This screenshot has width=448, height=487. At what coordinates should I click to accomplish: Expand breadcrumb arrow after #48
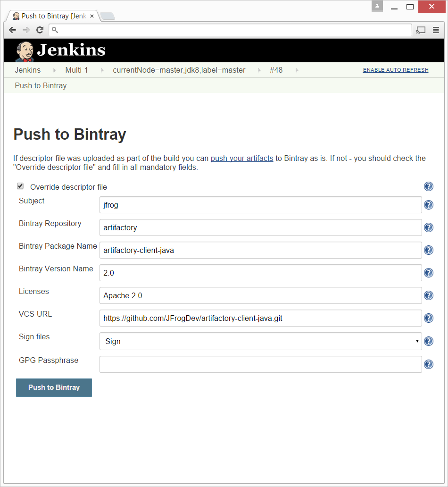(297, 70)
